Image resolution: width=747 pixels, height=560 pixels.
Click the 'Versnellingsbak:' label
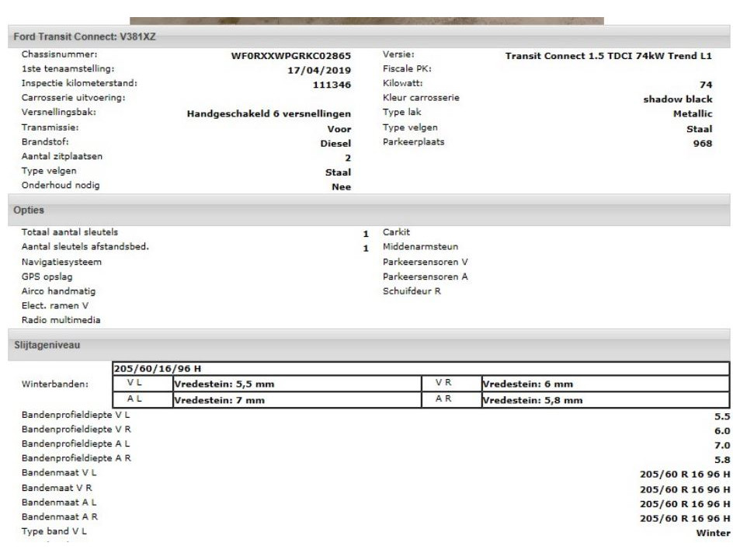point(58,112)
